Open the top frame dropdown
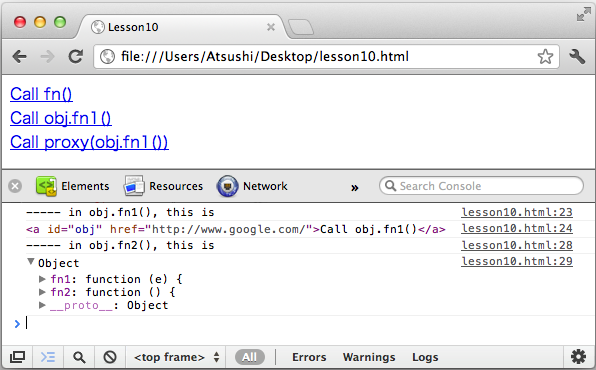Image resolution: width=596 pixels, height=370 pixels. pyautogui.click(x=176, y=357)
